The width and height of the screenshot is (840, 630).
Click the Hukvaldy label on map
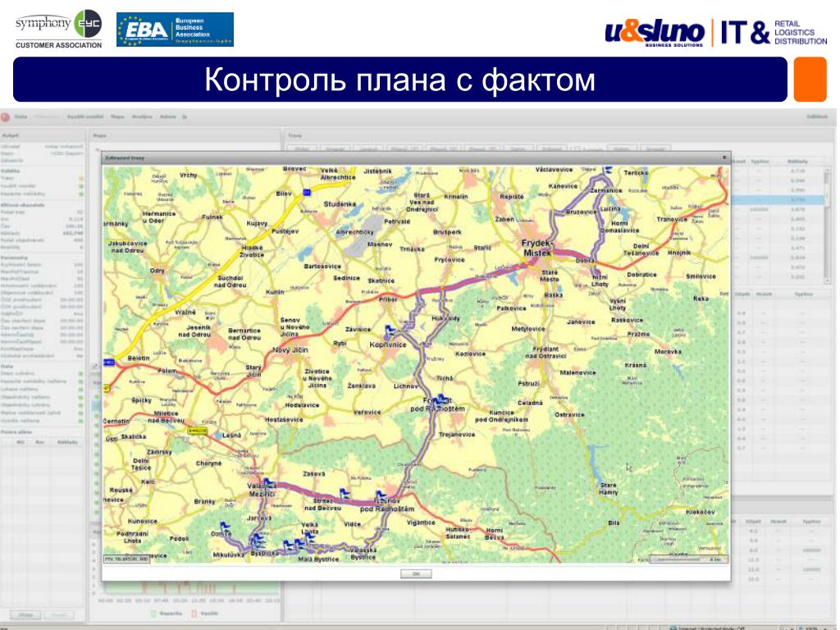(445, 318)
